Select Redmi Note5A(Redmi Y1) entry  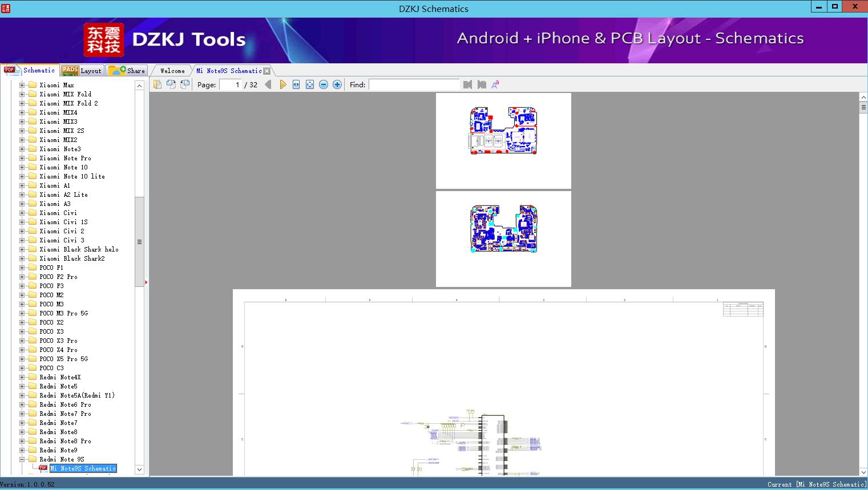coord(77,395)
